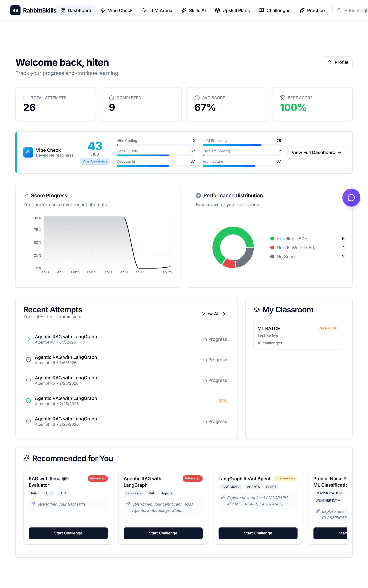
Task: Click the target icon beside Performance Distribution
Action: (x=198, y=195)
